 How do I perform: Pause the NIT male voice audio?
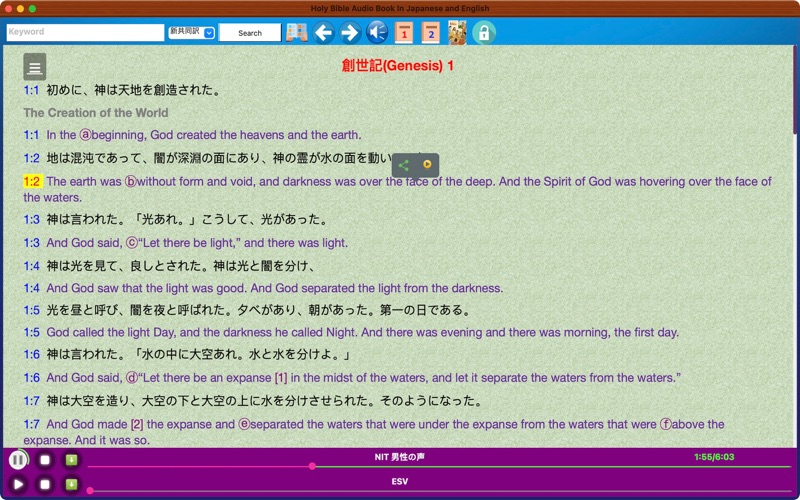click(x=18, y=460)
